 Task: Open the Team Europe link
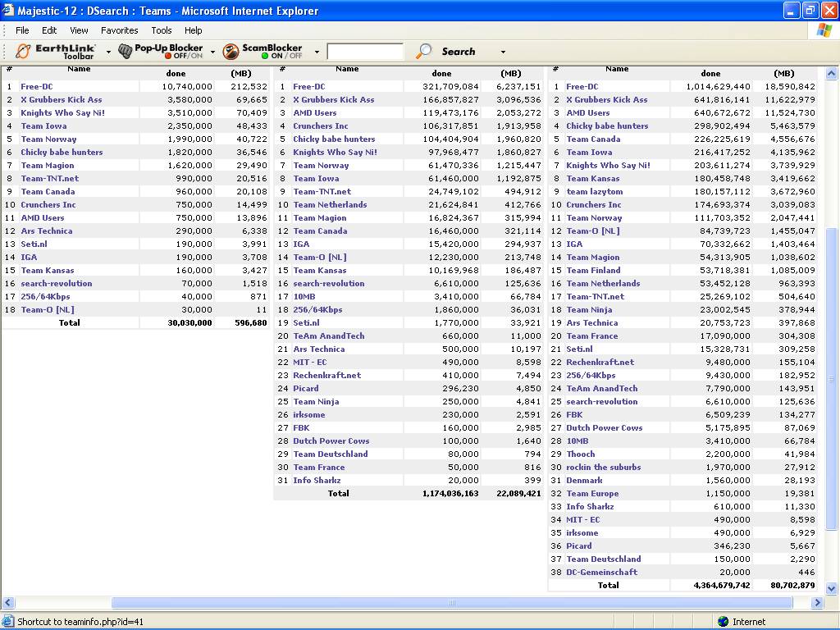point(592,493)
